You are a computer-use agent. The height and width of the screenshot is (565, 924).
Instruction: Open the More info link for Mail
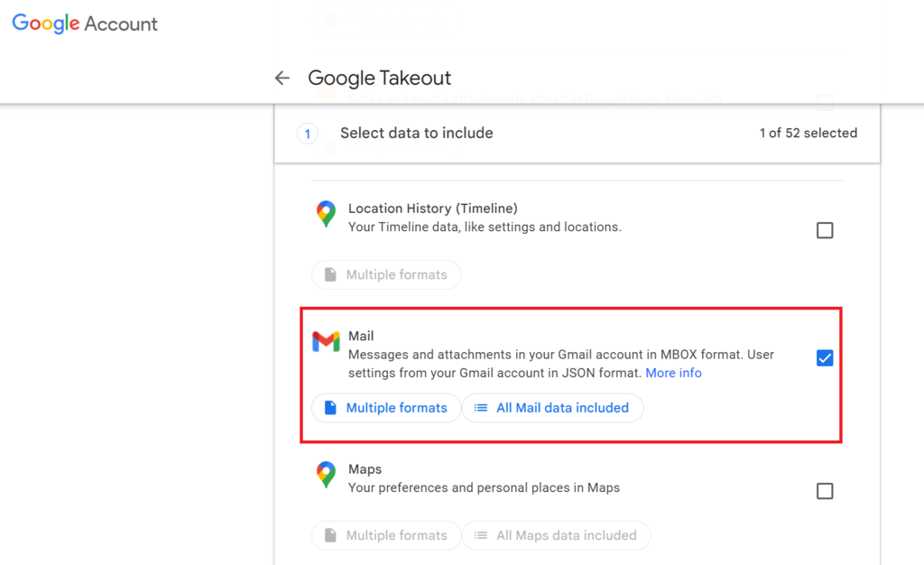[673, 373]
